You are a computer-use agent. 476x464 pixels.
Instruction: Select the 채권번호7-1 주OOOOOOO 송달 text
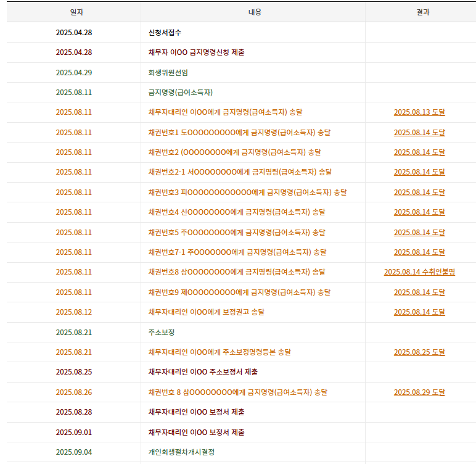(237, 252)
